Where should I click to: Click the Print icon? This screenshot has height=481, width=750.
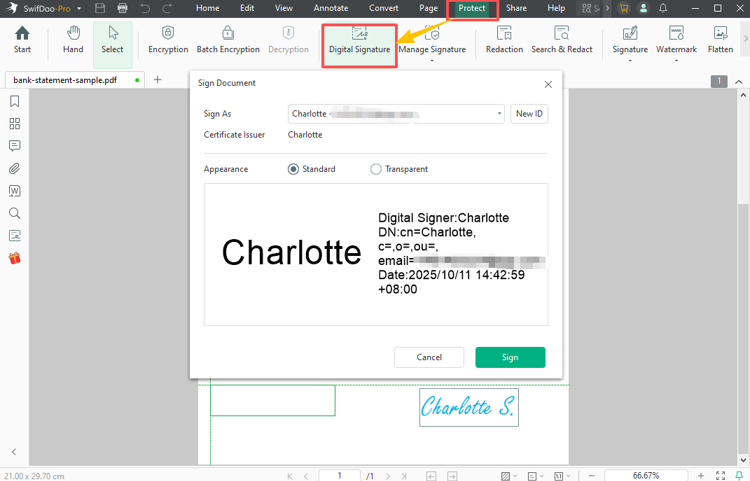click(x=122, y=8)
